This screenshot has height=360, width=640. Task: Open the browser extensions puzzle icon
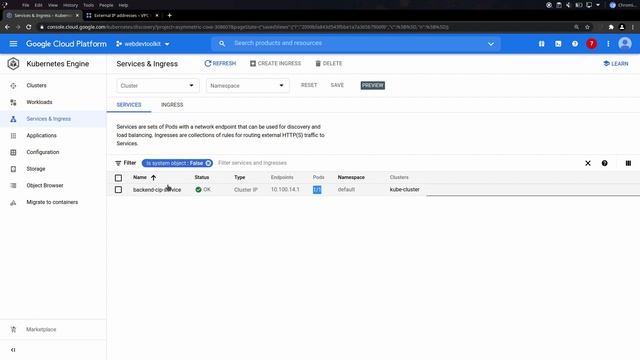coord(611,27)
